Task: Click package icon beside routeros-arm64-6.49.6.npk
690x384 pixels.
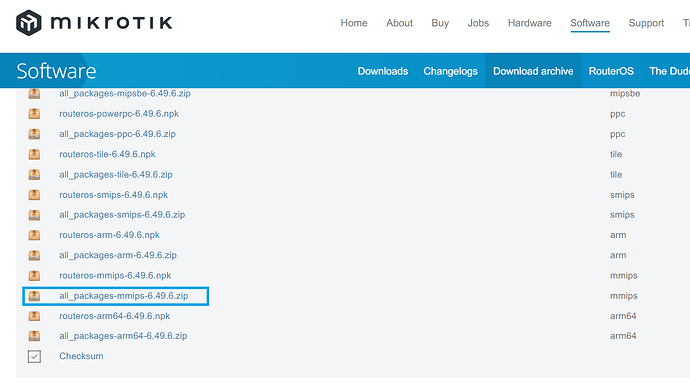Action: coord(34,316)
